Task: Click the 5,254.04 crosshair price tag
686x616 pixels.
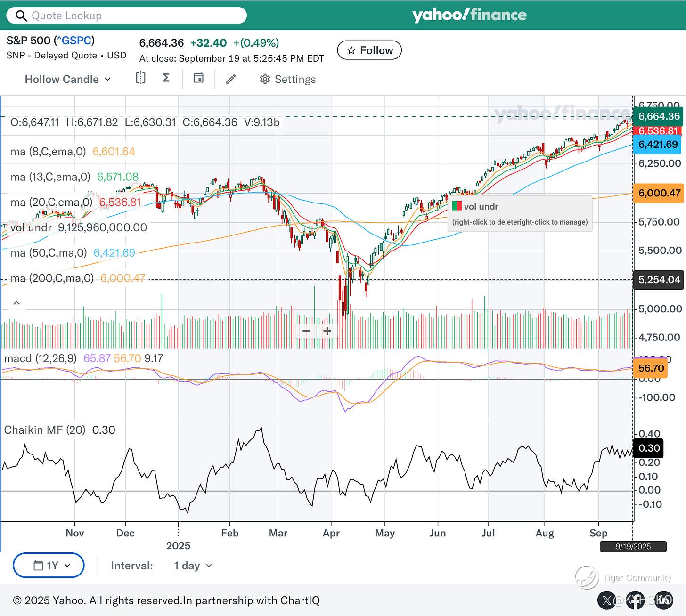Action: 659,280
